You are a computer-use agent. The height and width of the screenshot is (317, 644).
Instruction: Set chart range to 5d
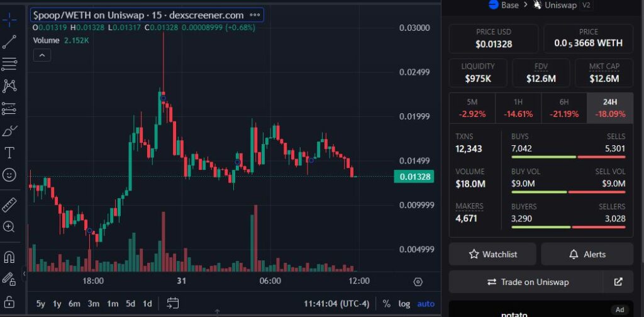(131, 304)
